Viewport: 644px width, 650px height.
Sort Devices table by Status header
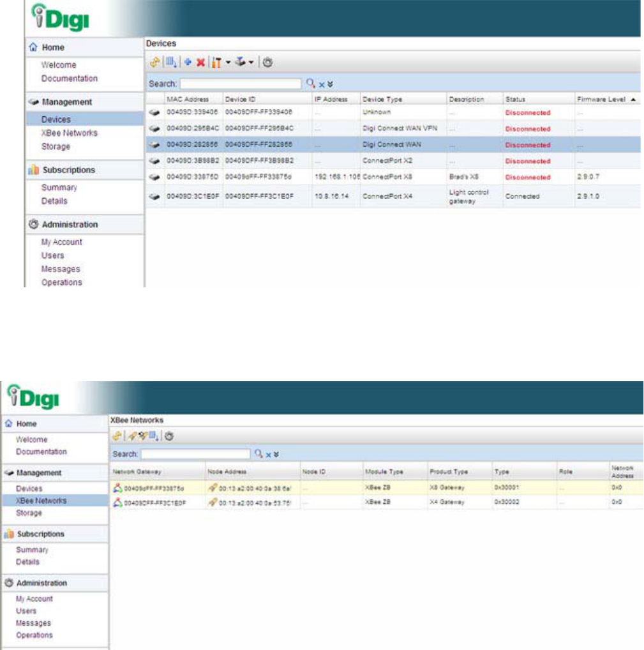click(x=515, y=99)
